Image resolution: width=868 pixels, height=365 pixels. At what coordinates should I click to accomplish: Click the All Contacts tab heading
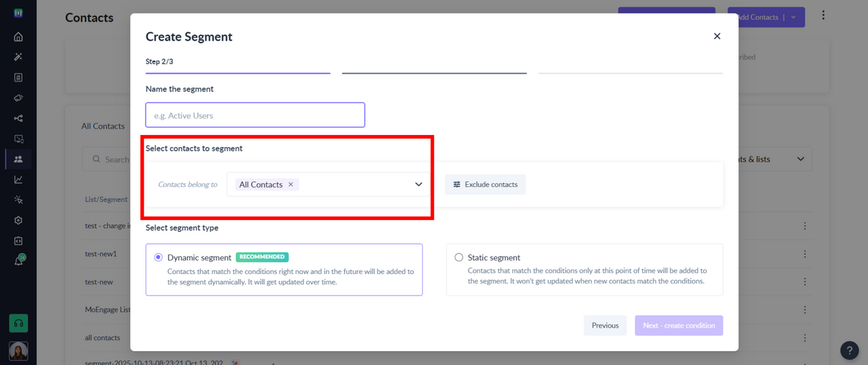pyautogui.click(x=103, y=126)
